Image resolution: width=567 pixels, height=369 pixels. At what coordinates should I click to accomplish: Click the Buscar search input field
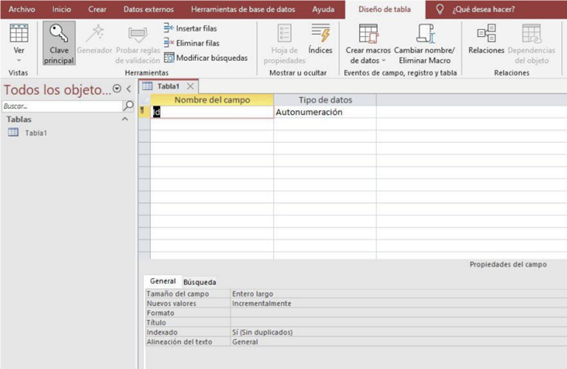click(x=62, y=106)
